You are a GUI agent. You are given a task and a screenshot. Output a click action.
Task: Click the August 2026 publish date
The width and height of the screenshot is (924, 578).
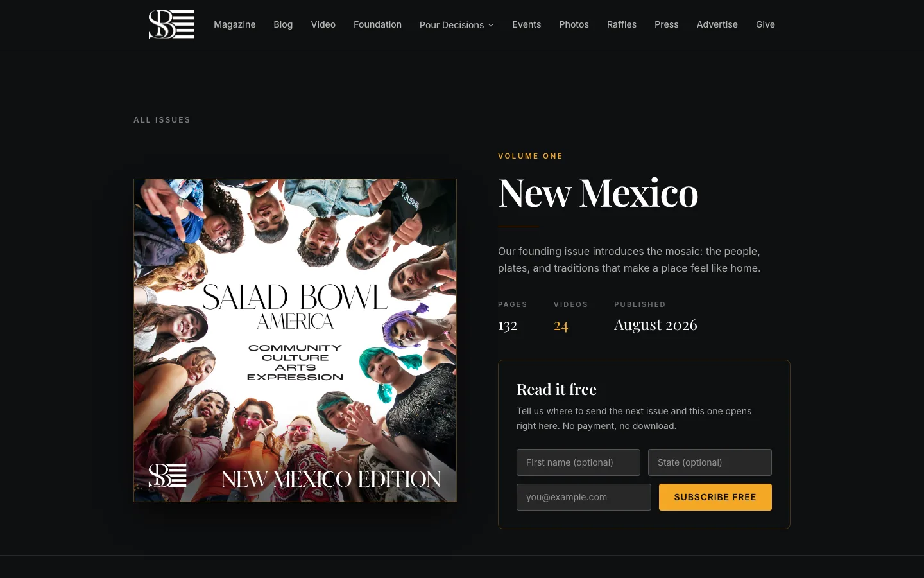[655, 325]
